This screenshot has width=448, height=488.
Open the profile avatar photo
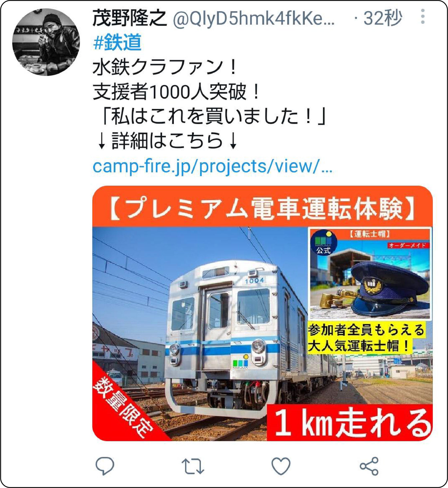(46, 42)
